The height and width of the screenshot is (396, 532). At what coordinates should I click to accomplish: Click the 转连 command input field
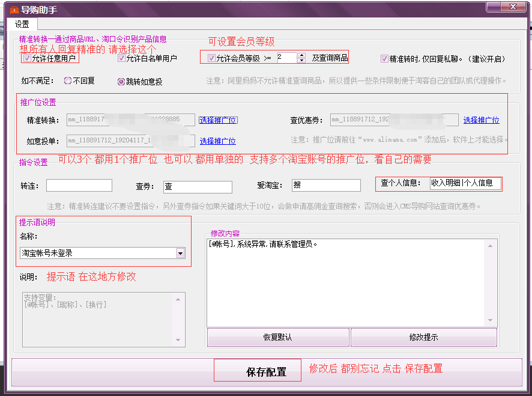(x=79, y=186)
